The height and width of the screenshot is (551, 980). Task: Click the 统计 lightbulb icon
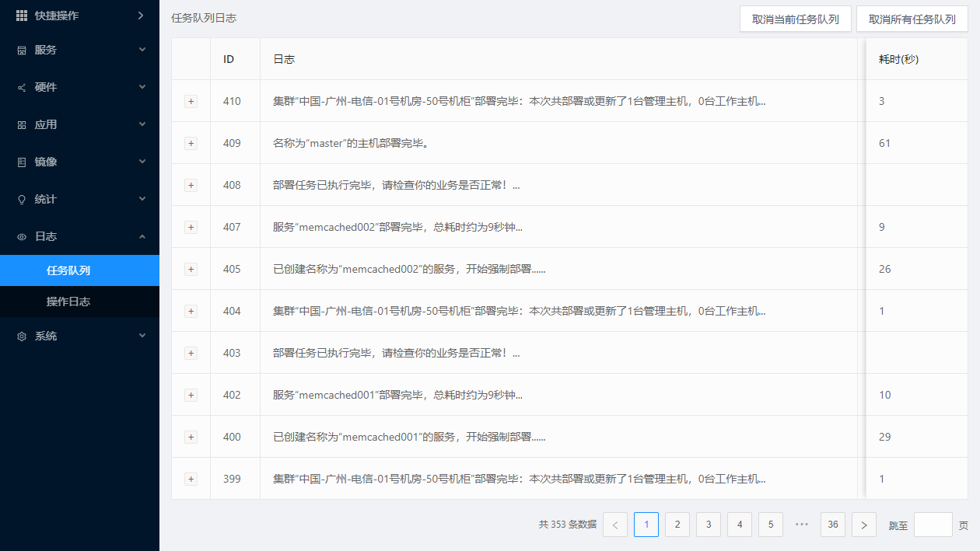[22, 200]
